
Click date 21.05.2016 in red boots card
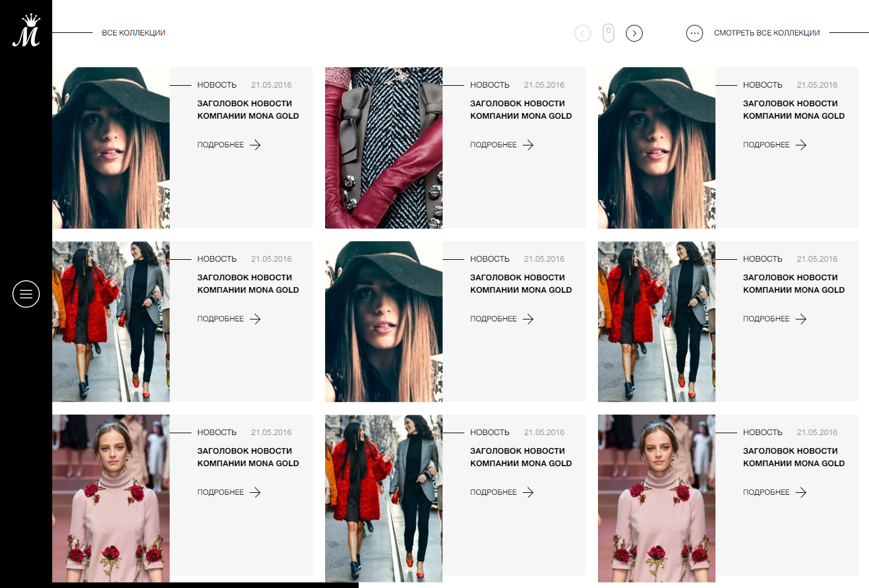(x=544, y=85)
